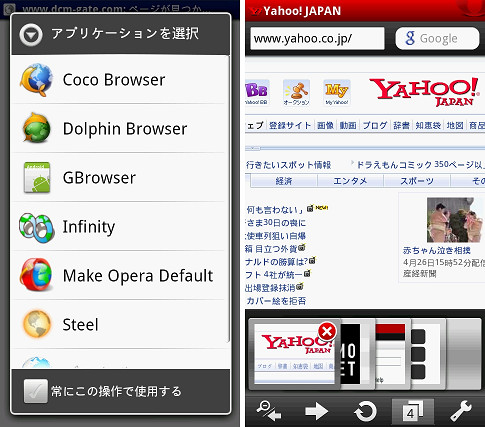Open the Yahoo! BB icon
The image size is (485, 427).
[257, 92]
